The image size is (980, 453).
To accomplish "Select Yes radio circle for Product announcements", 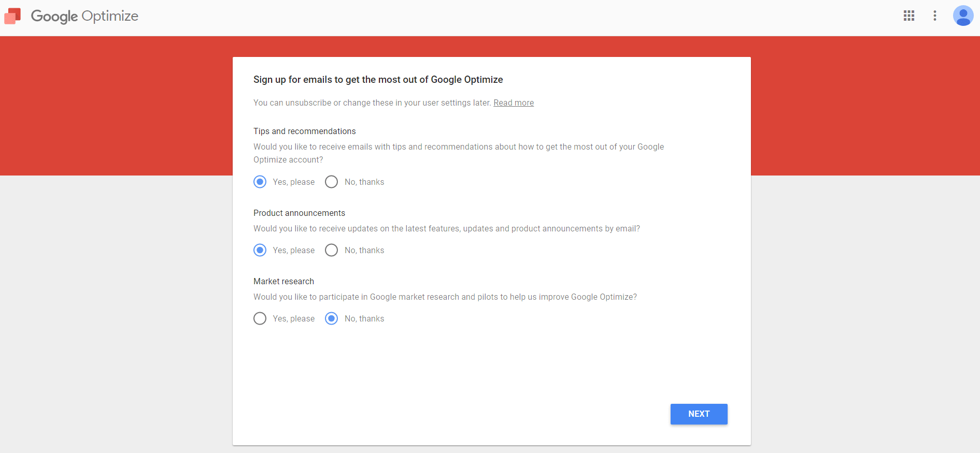I will [x=260, y=250].
